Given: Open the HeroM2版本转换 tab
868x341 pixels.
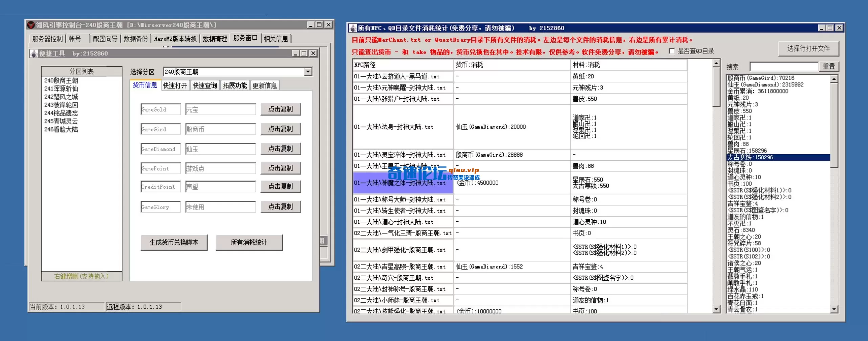Looking at the screenshot, I should click(175, 39).
